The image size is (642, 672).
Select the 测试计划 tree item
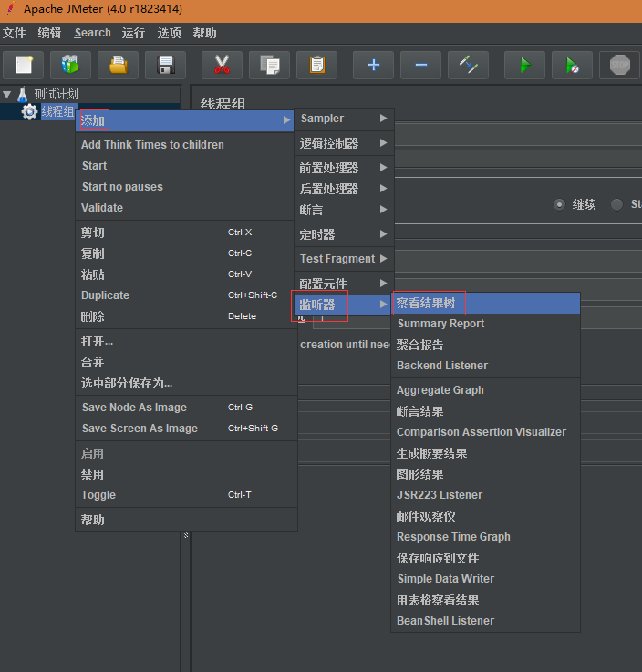56,94
